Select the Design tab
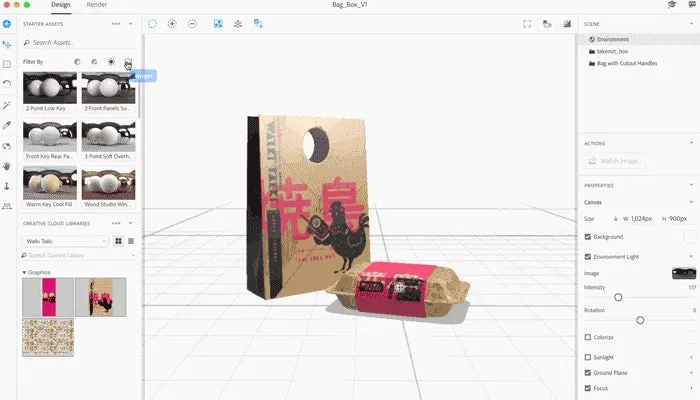 (61, 5)
